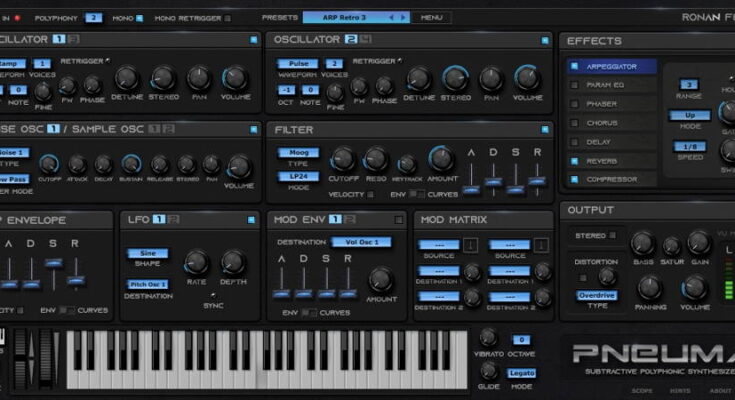Toggle the Mono switch on
This screenshot has height=400, width=735.
pyautogui.click(x=140, y=18)
